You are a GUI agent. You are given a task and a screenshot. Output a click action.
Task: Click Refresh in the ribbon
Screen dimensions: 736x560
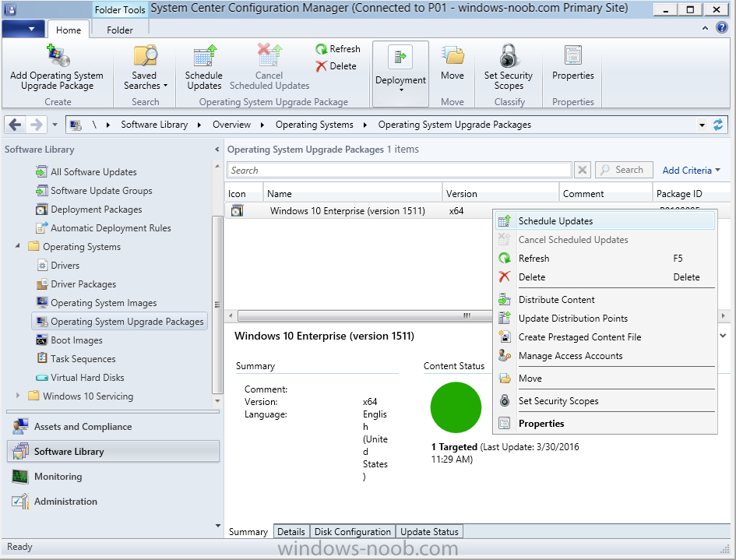point(338,49)
